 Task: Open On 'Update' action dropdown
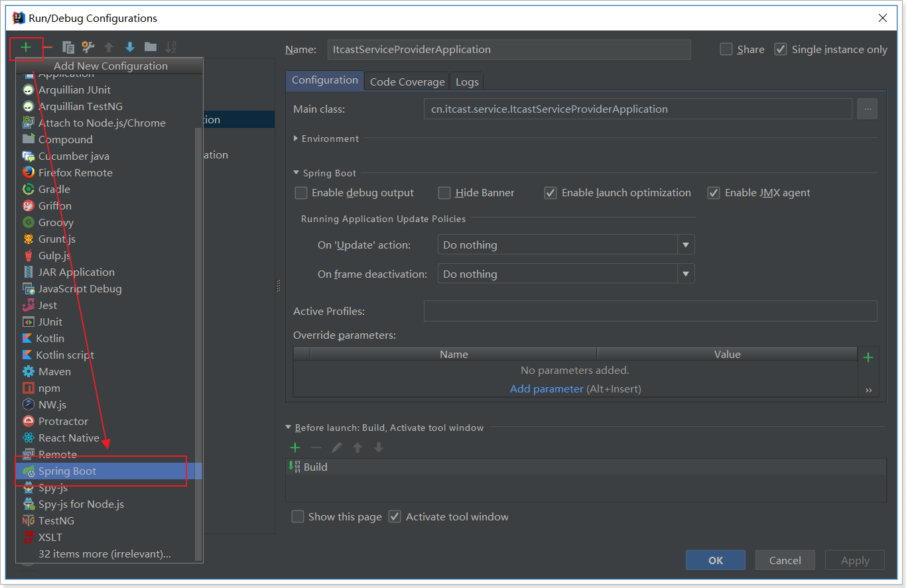566,245
